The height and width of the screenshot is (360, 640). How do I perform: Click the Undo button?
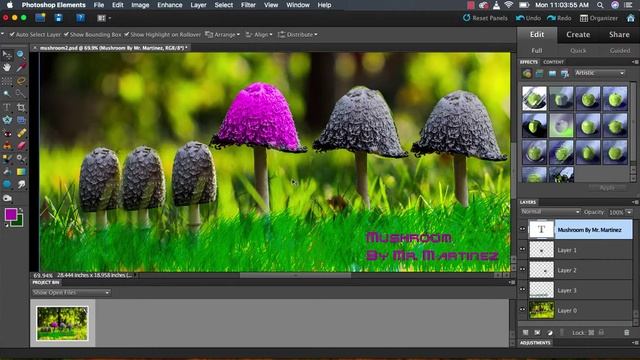pyautogui.click(x=528, y=18)
